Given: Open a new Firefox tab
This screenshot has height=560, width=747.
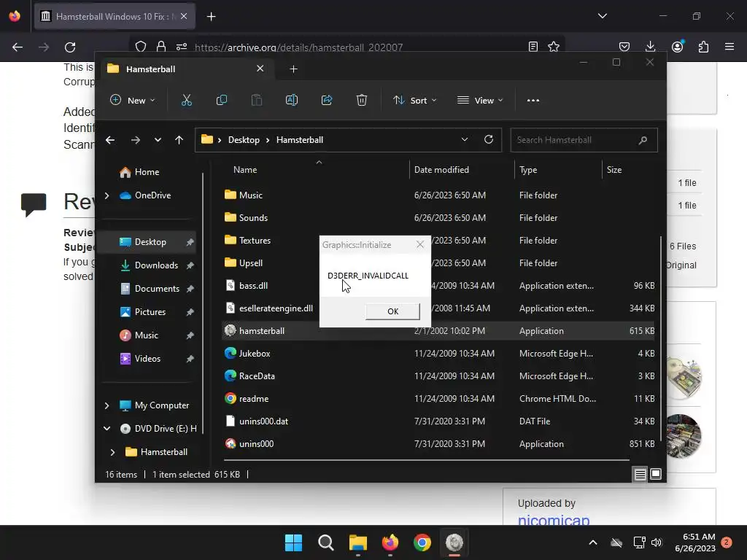Looking at the screenshot, I should pyautogui.click(x=211, y=17).
